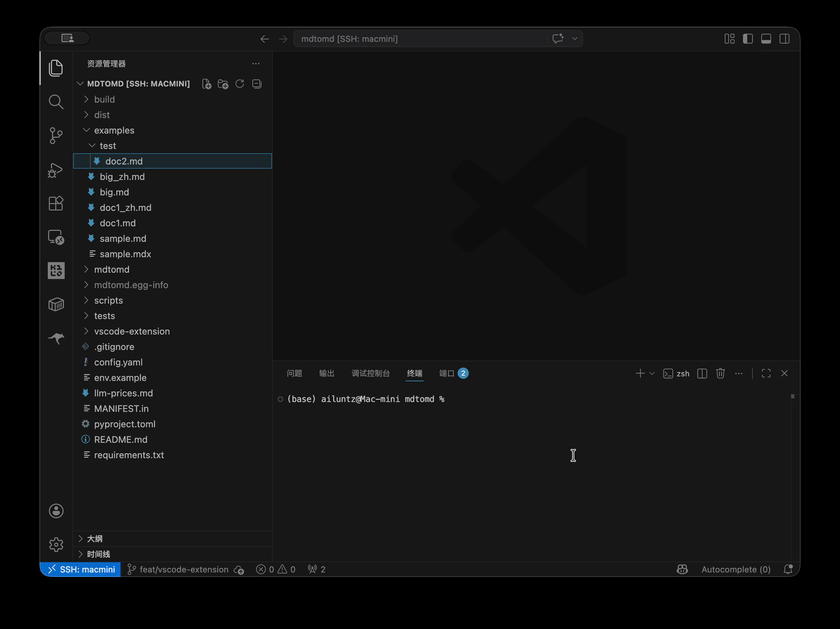The height and width of the screenshot is (629, 840).
Task: Add a new terminal with plus icon
Action: pyautogui.click(x=640, y=373)
